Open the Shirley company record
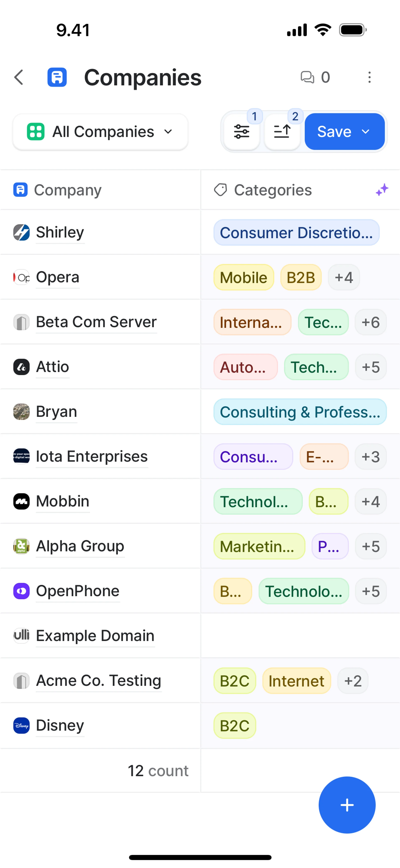The image size is (400, 868). point(60,233)
